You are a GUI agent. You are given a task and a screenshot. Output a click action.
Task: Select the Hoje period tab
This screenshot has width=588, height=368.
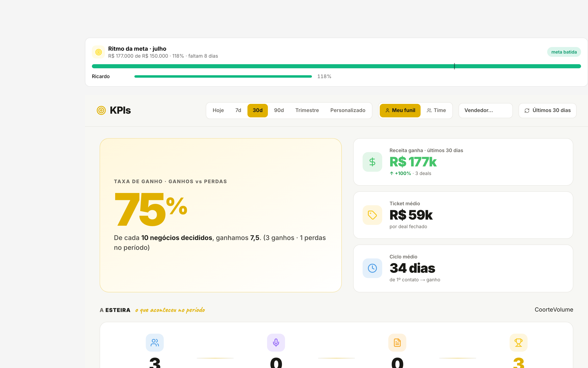coord(218,110)
